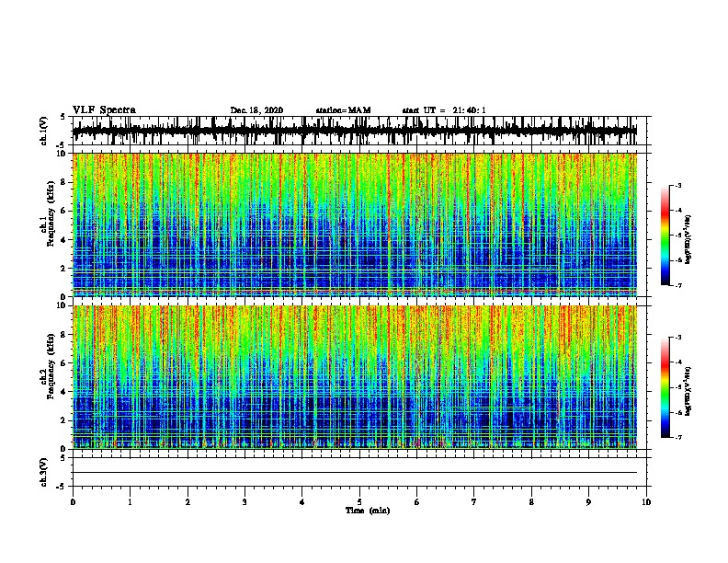The width and height of the screenshot is (728, 563).
Task: Select the "start UT = 21:40: 1" text
Action: (x=444, y=110)
